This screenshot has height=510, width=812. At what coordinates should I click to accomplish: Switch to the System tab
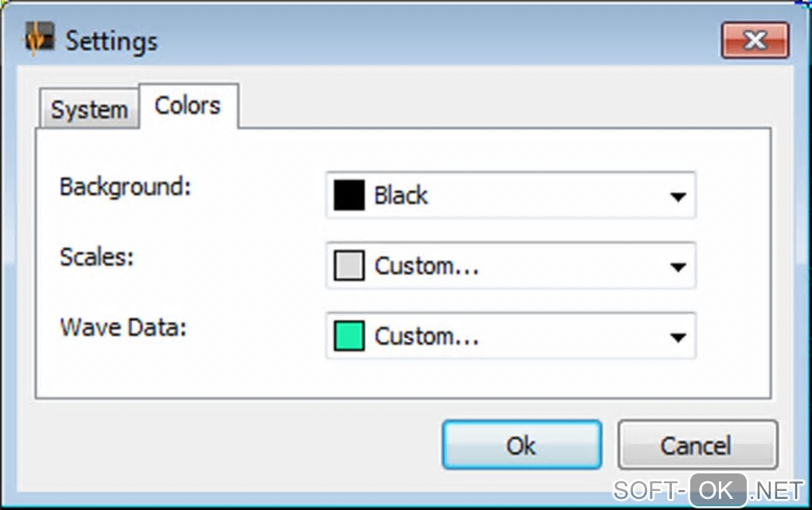[89, 110]
